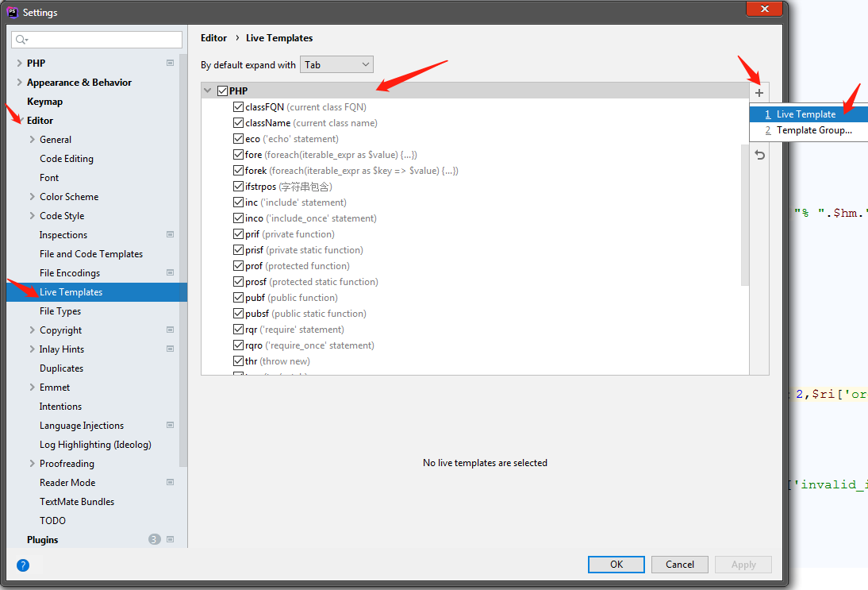Click the revert (undo arrow) icon
This screenshot has height=590, width=868.
759,155
